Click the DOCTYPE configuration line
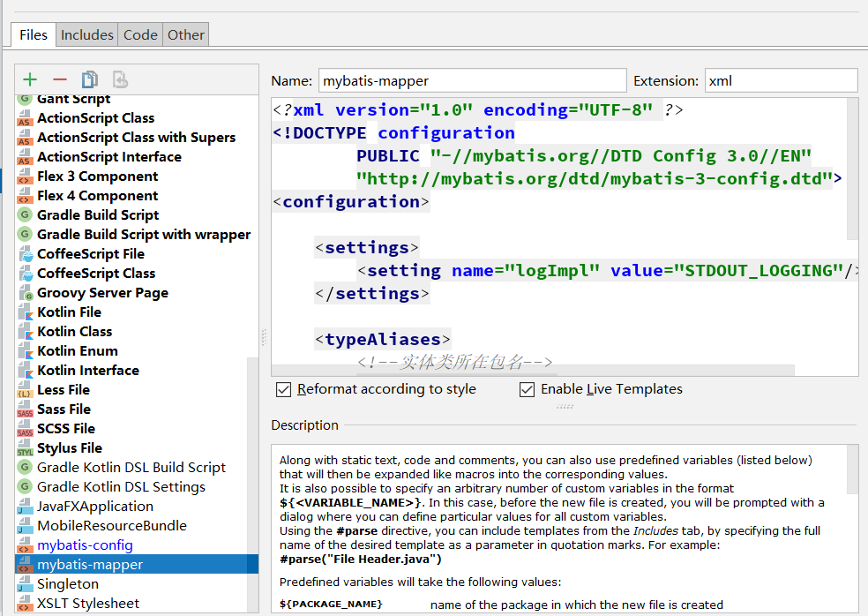The image size is (868, 616). (x=393, y=133)
